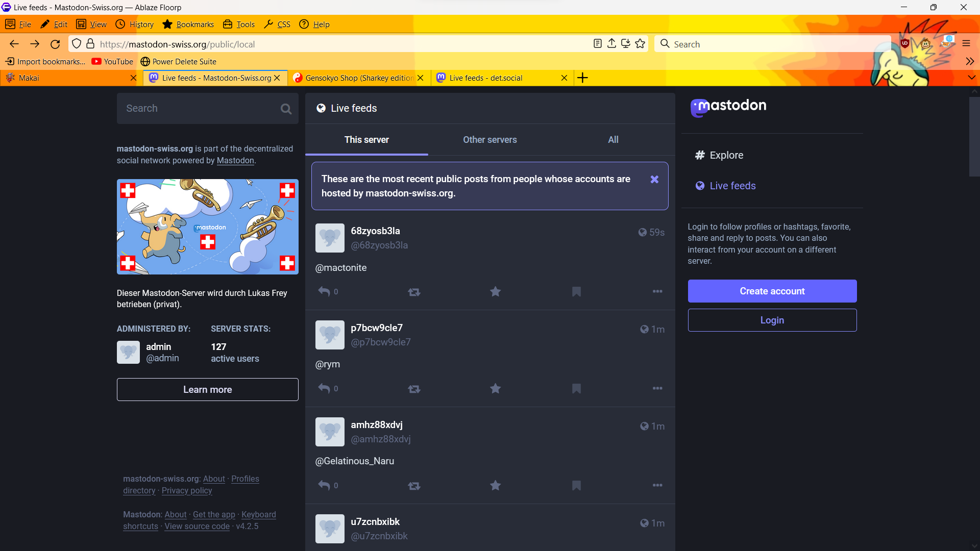Click the browser search box
The image size is (980, 551).
[773, 44]
